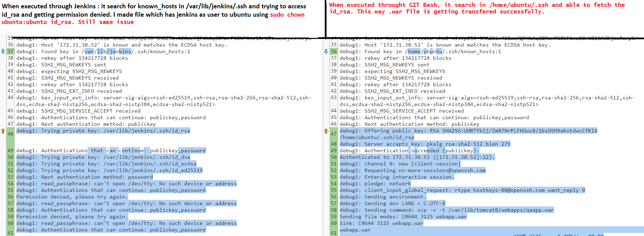Viewport: 644px width, 236px height.
Task: Select left line 42 'rekey after 134217728 blocks'
Action: [72, 84]
